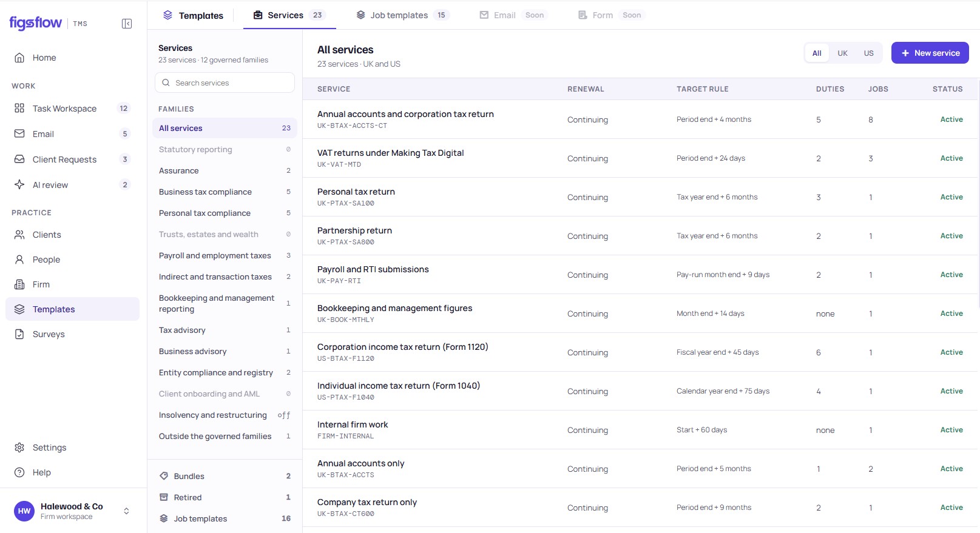
Task: Click the plus icon on New service
Action: (905, 53)
